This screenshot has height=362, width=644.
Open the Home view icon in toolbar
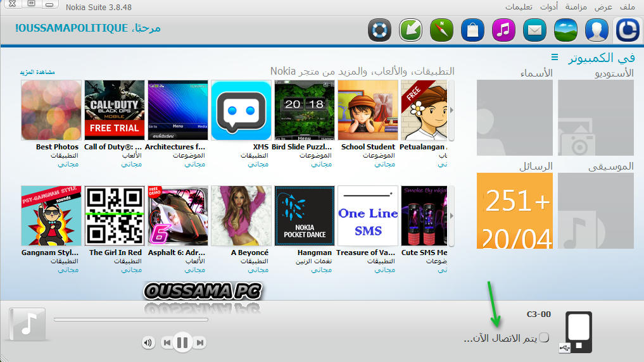[x=628, y=30]
